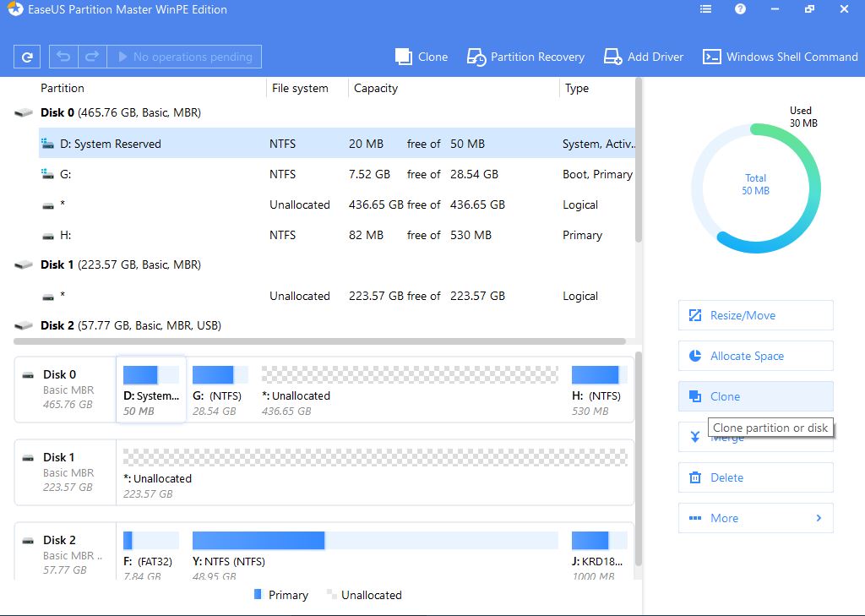Open the help question mark icon

740,9
